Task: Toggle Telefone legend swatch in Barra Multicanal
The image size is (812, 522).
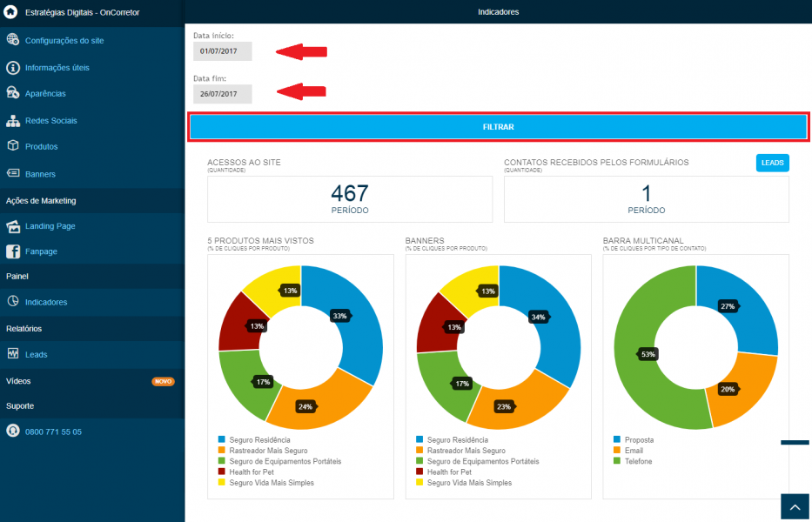Action: point(617,461)
